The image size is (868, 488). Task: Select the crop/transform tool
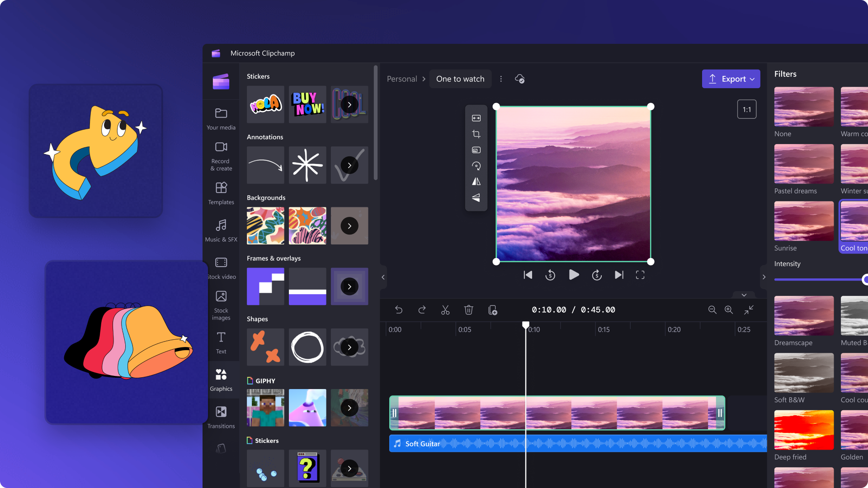tap(476, 134)
